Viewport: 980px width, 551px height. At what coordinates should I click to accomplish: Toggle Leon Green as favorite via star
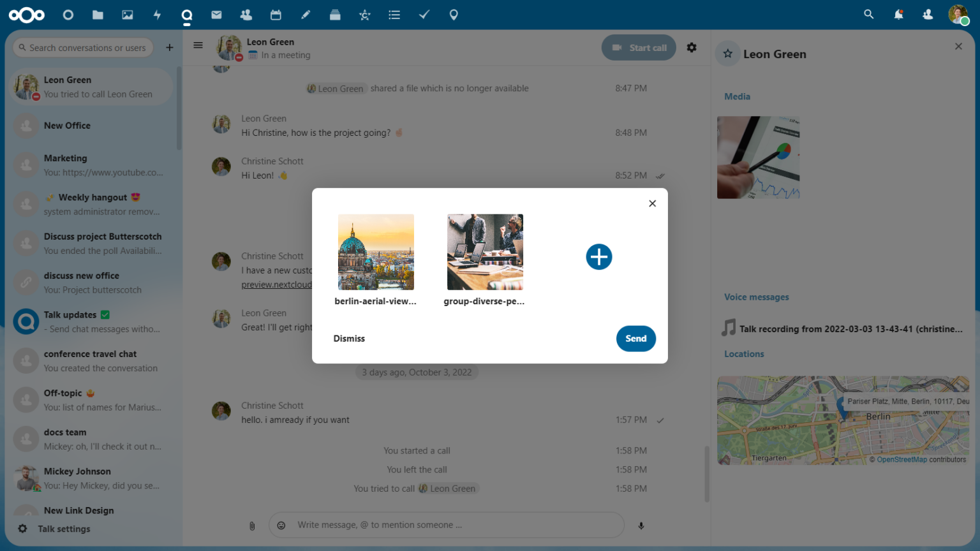727,54
